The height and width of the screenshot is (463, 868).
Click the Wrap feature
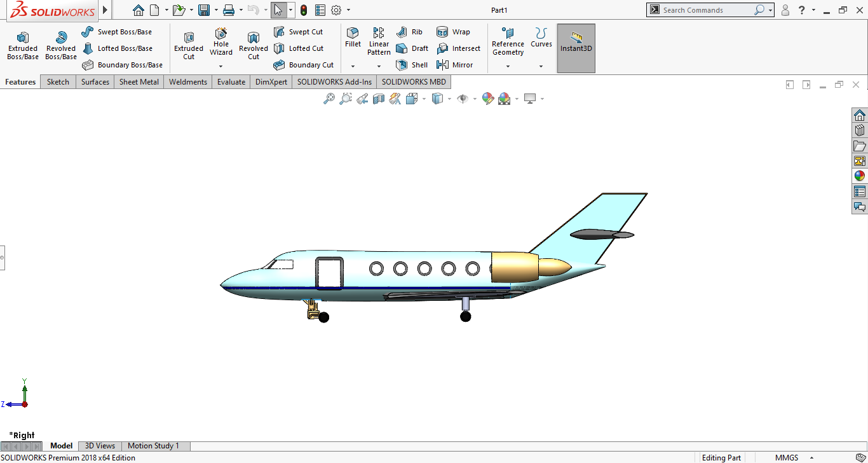[x=453, y=32]
